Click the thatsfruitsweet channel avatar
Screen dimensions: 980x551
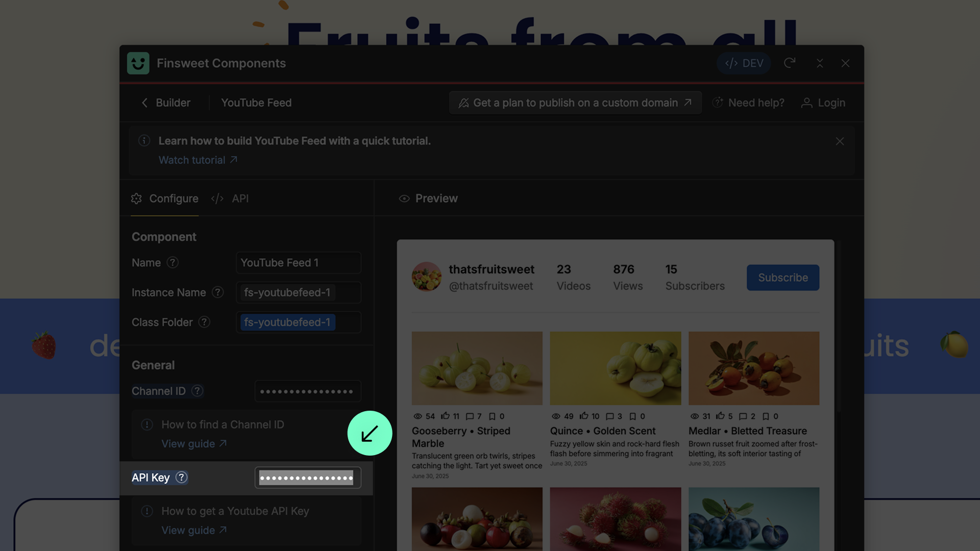(x=427, y=277)
